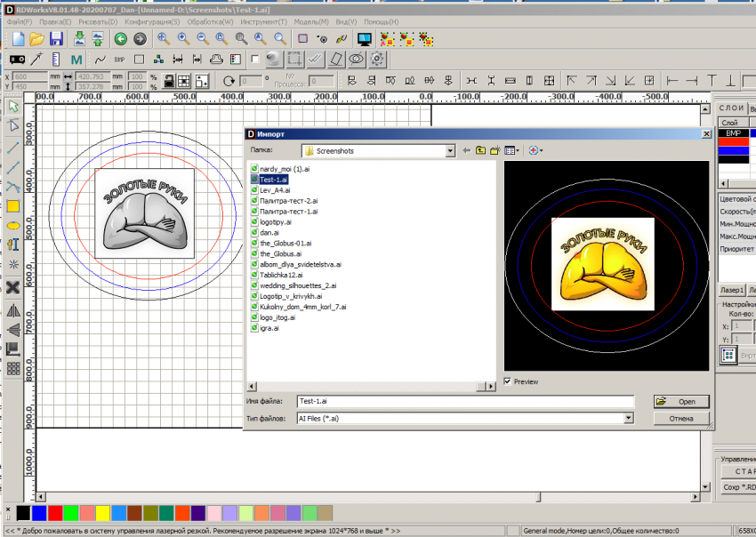The image size is (756, 537).
Task: Click the Save file icon in toolbar
Action: pos(56,38)
